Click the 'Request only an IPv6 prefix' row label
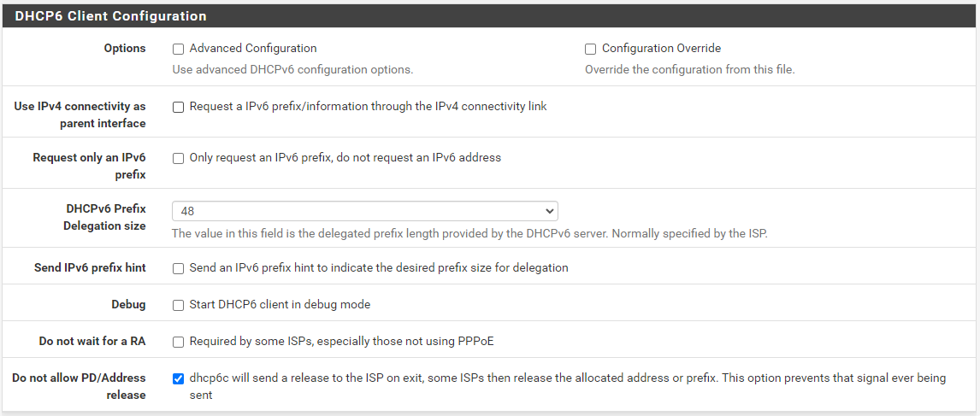This screenshot has height=416, width=980. coord(90,167)
